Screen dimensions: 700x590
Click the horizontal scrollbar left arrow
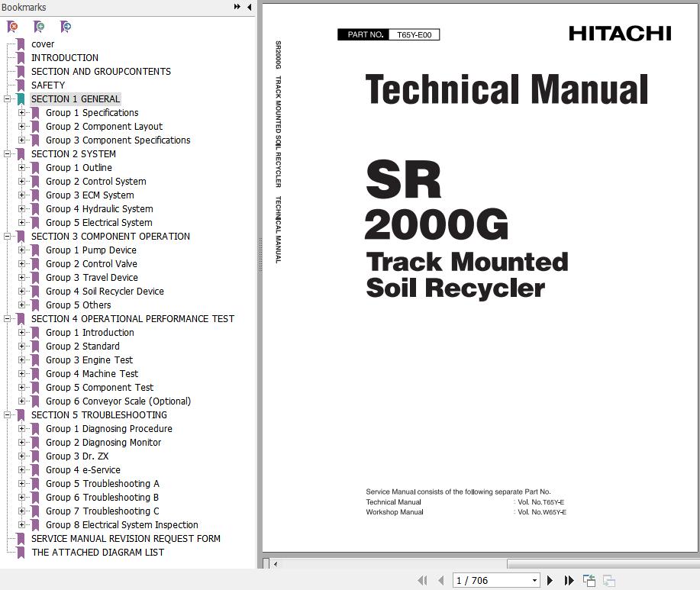tap(276, 564)
